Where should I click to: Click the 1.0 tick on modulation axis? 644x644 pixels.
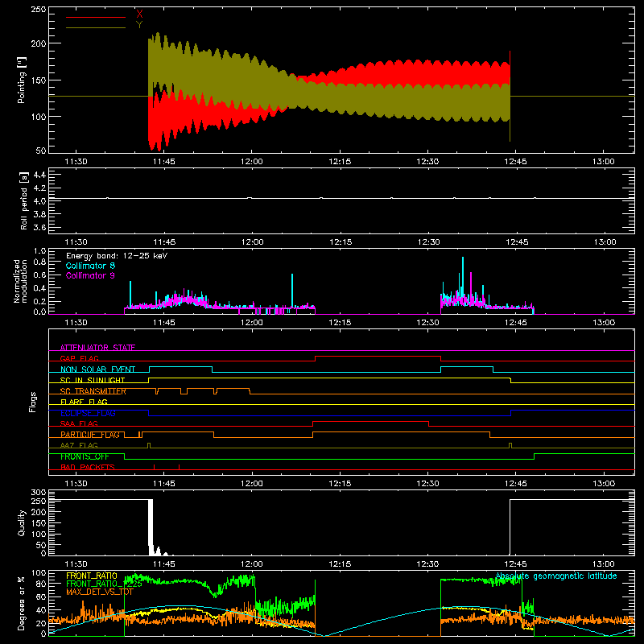click(x=39, y=250)
